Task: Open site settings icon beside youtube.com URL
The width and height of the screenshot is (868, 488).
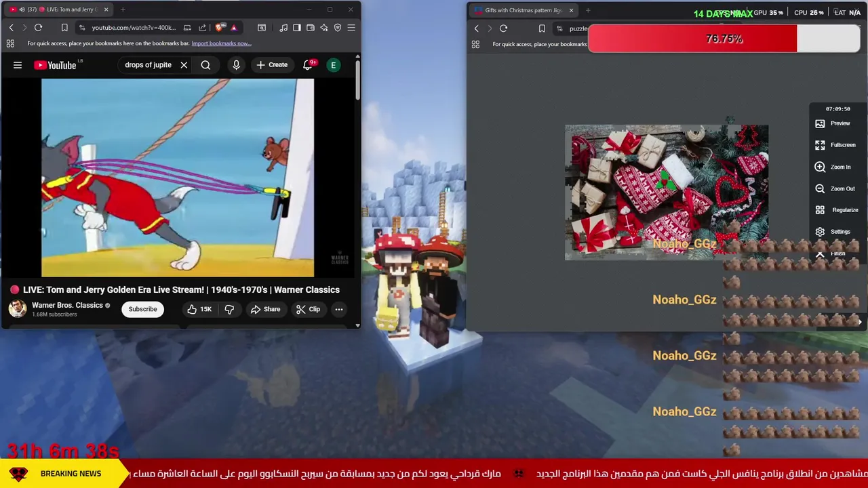Action: [x=82, y=28]
